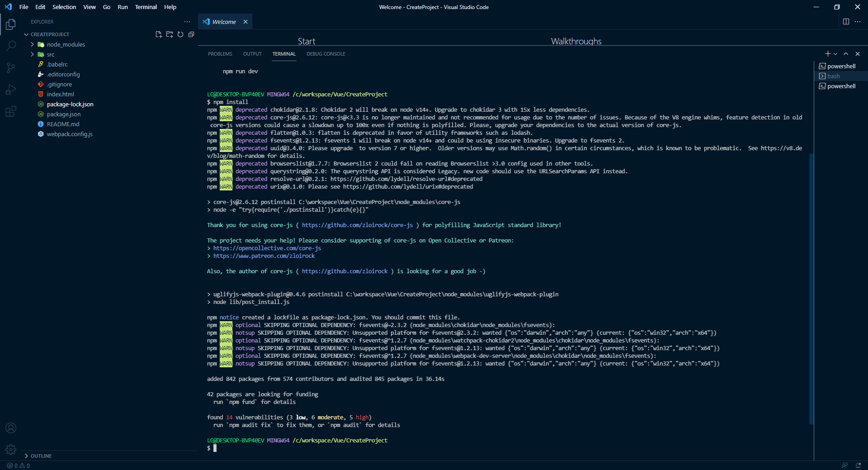868x470 pixels.
Task: Open Explorer views and more actions menu
Action: click(187, 22)
